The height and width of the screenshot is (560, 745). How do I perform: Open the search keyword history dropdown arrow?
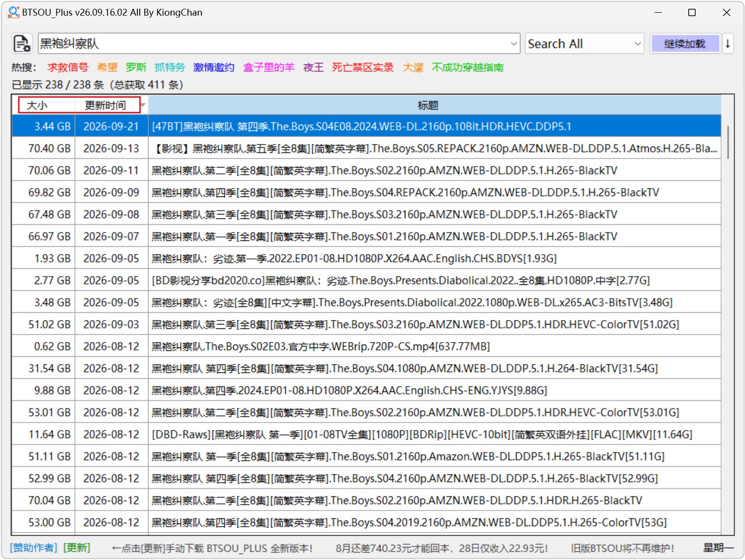click(514, 43)
